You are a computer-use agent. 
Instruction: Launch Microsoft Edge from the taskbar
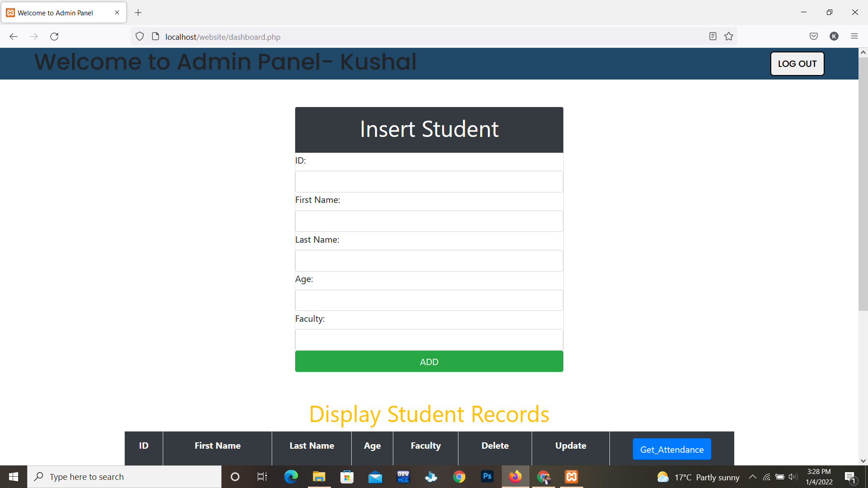coord(291,477)
